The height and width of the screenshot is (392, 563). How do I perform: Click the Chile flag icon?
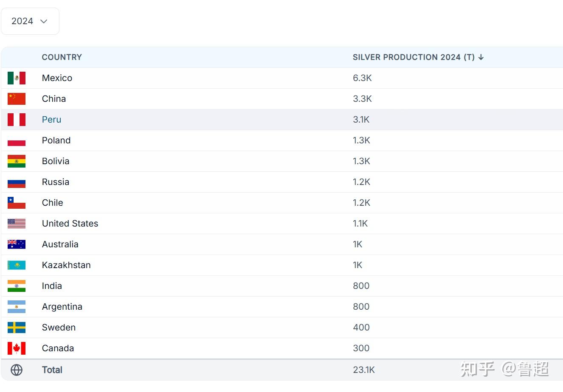pos(17,203)
